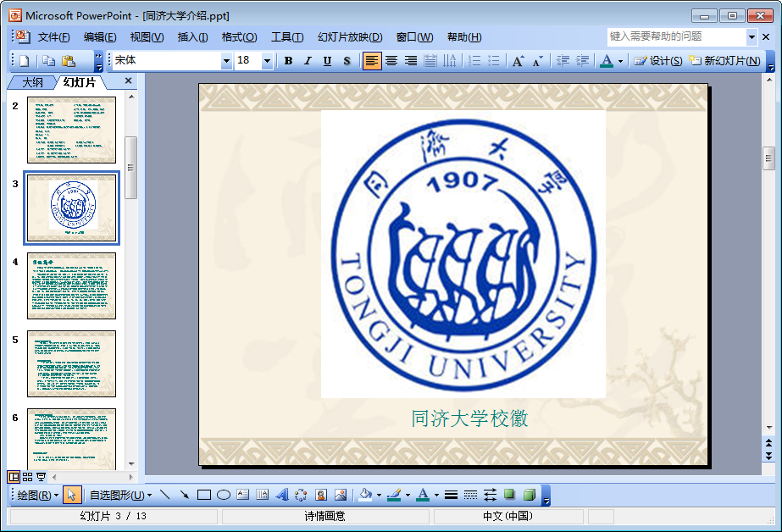Select the Line drawing tool
The image size is (782, 532).
[x=164, y=495]
